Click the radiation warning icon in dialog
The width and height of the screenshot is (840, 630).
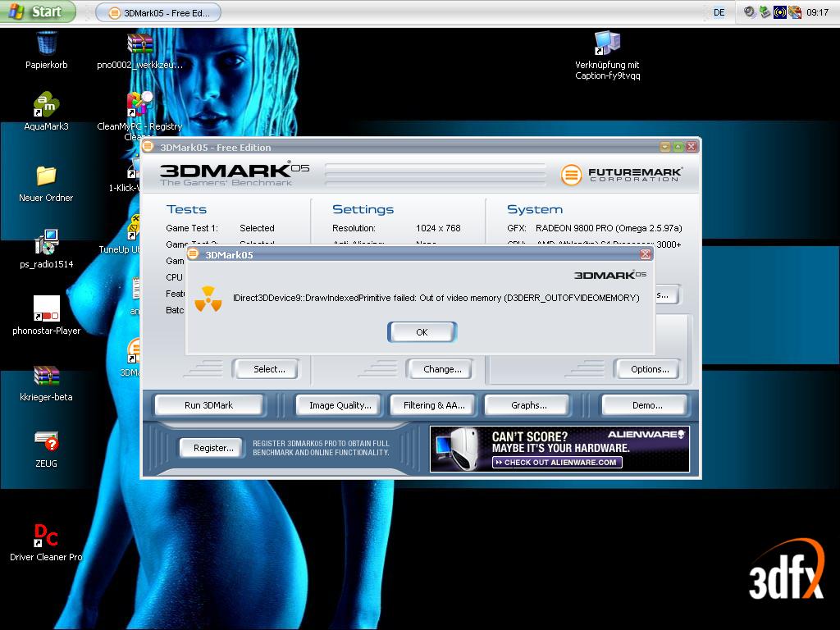tap(208, 299)
